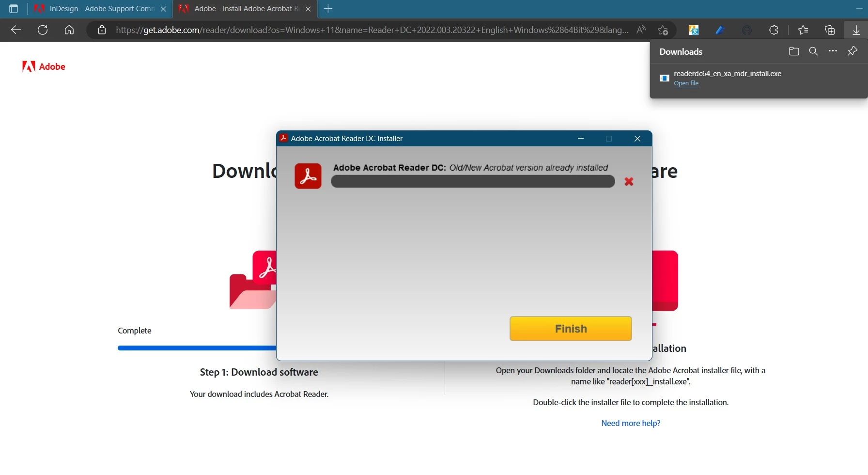Image resolution: width=868 pixels, height=475 pixels.
Task: Click Step 1: Download software heading
Action: (x=259, y=372)
